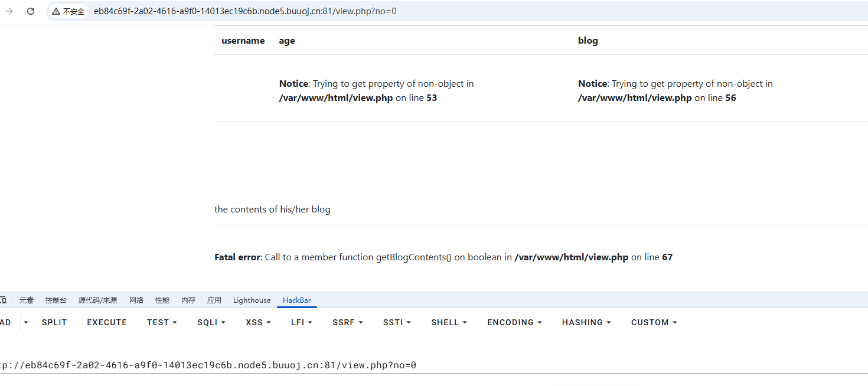868x386 pixels.
Task: Open the SQLI dropdown in HackBar
Action: pos(211,322)
